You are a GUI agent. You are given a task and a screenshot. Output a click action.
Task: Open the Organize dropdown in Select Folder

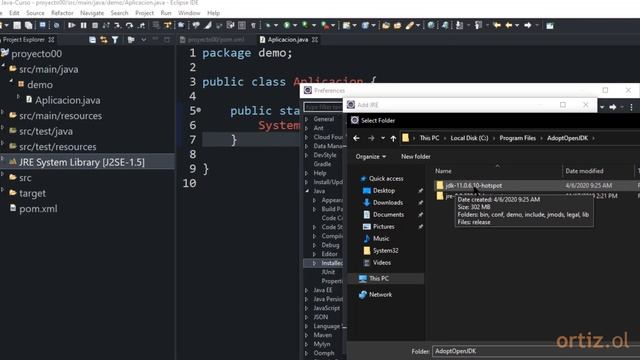point(370,157)
